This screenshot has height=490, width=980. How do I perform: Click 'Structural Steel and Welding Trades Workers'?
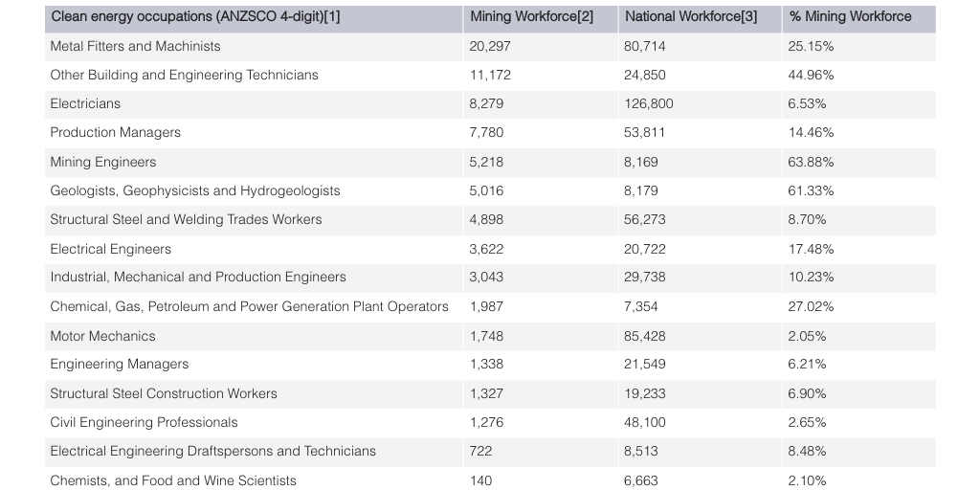pyautogui.click(x=187, y=219)
